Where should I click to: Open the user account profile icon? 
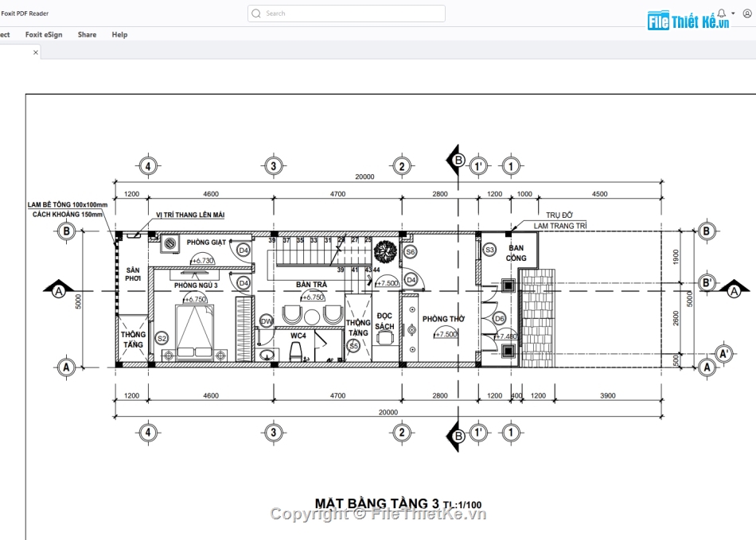tap(746, 14)
